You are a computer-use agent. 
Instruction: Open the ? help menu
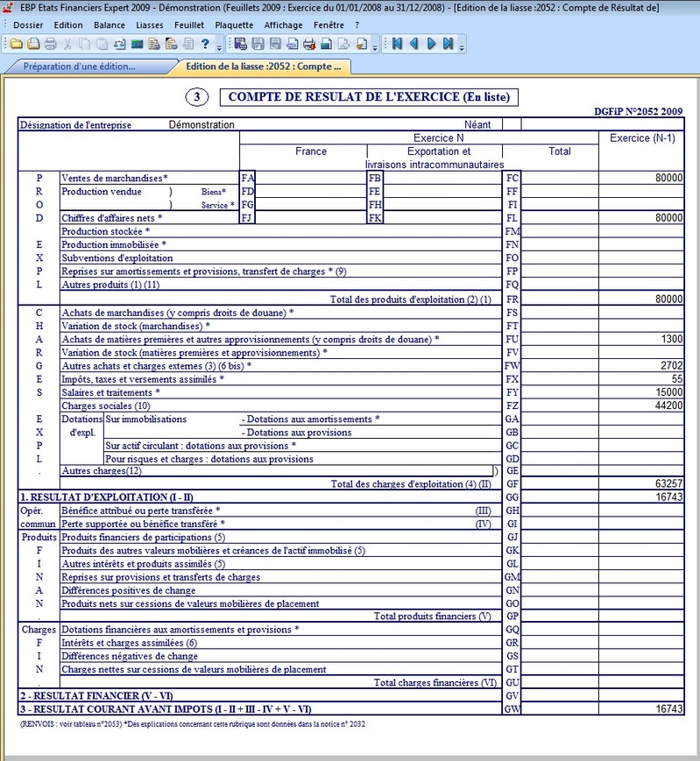point(357,25)
